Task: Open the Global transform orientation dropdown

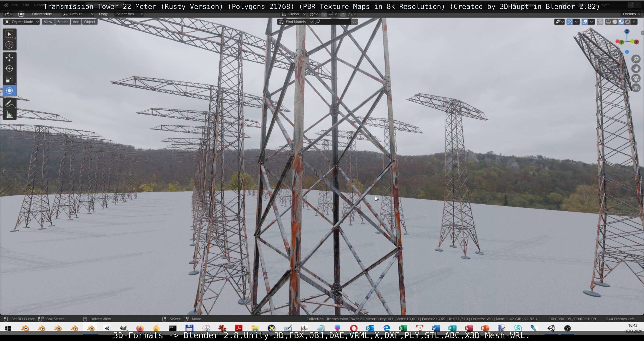Action: point(293,14)
